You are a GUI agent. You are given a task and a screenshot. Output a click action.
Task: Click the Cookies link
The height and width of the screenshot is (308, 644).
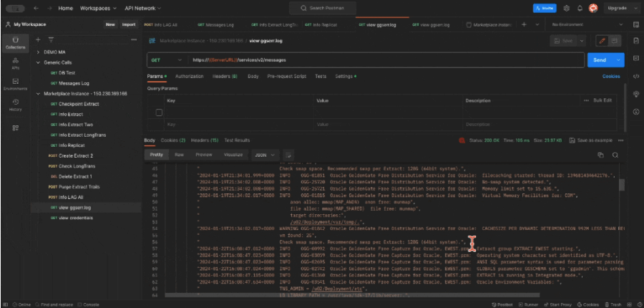(610, 76)
